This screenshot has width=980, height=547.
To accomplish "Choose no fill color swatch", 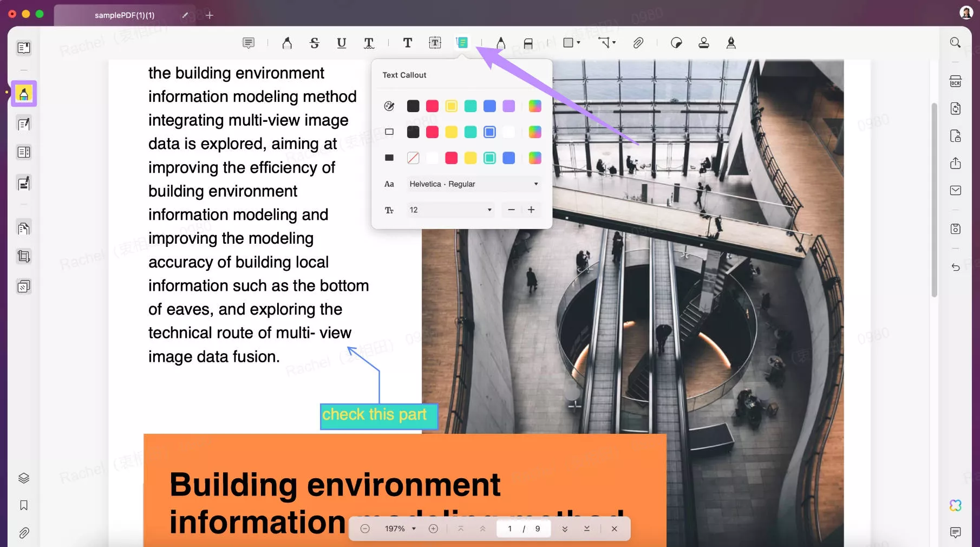I will tap(413, 158).
